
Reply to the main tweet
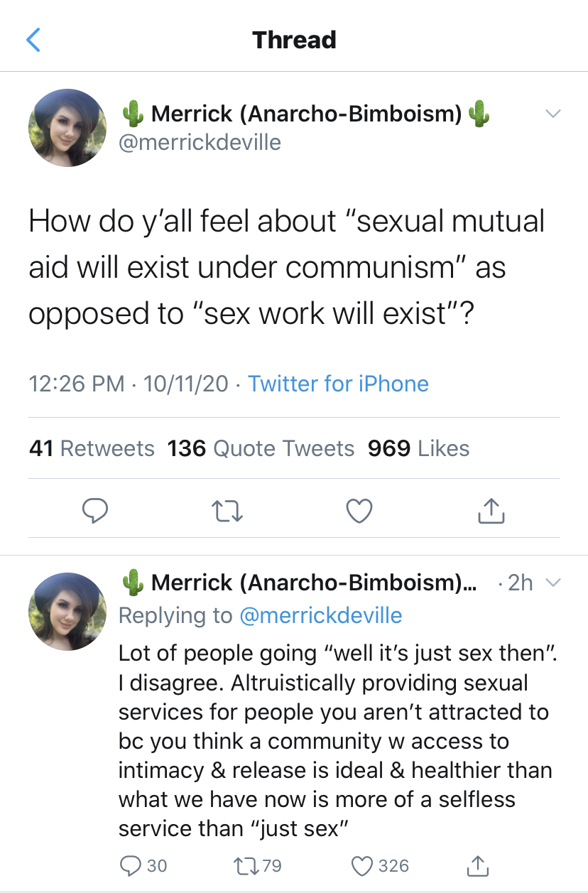[94, 510]
